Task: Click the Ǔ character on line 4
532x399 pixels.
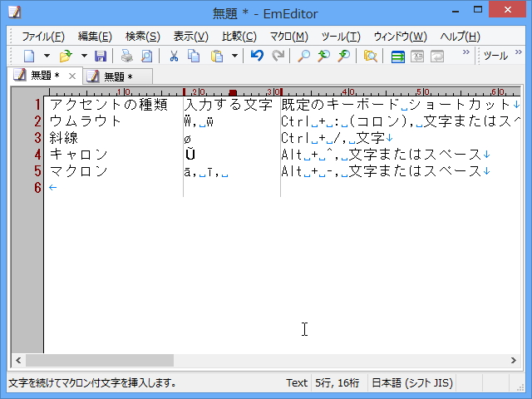Action: coord(190,154)
